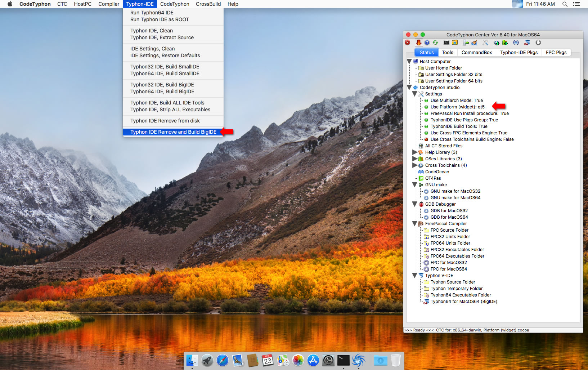Open Safari compass icon in Dock
588x370 pixels.
tap(222, 360)
